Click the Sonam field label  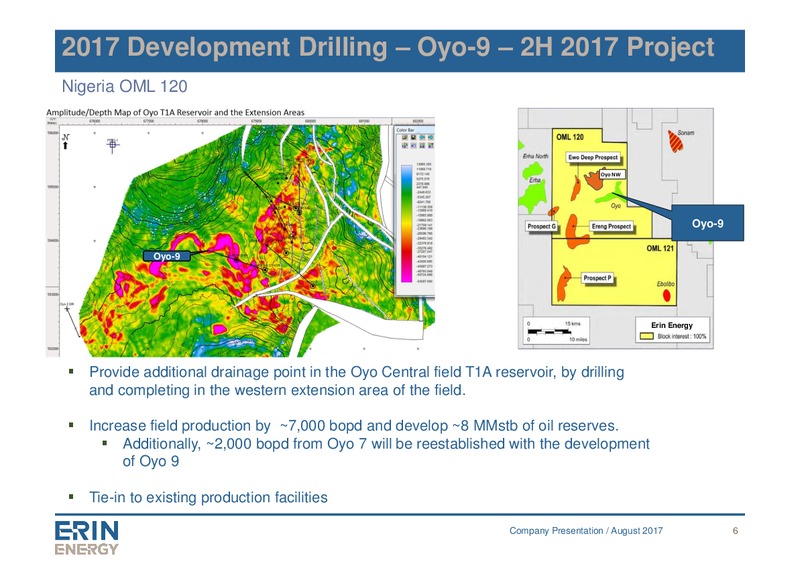(686, 133)
